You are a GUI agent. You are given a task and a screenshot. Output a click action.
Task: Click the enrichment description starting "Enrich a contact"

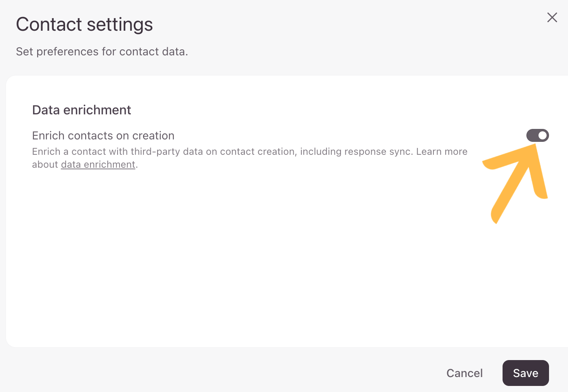(249, 152)
